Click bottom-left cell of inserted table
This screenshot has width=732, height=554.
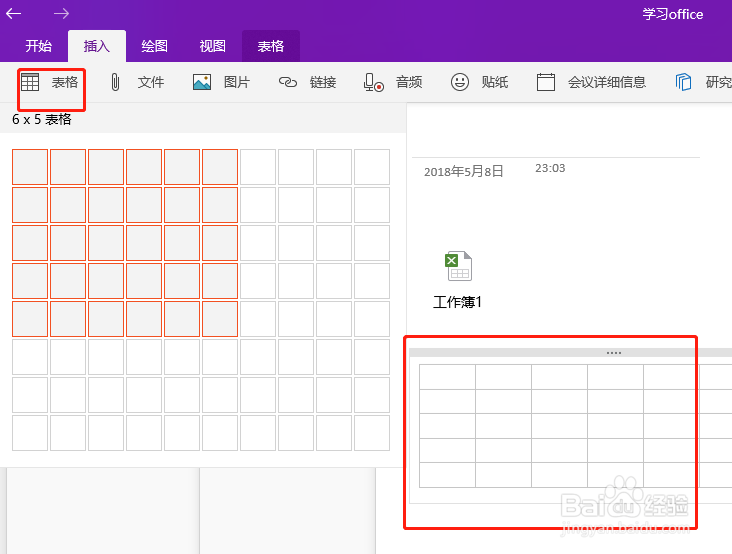pyautogui.click(x=447, y=475)
